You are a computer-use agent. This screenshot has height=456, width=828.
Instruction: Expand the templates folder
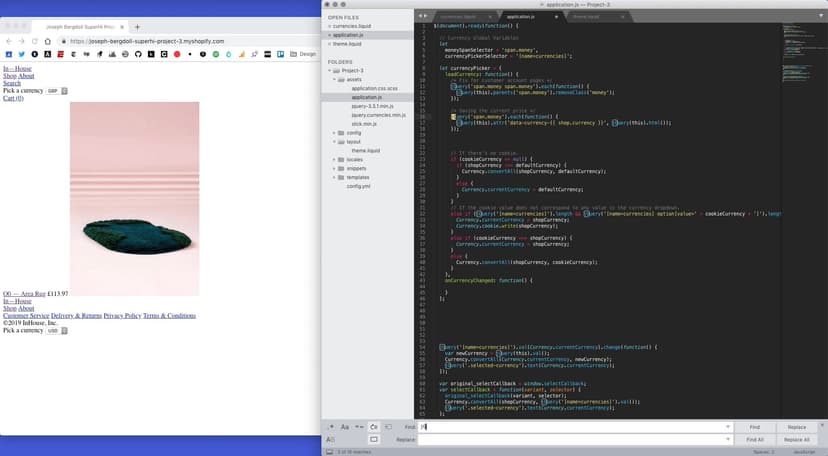coord(336,177)
